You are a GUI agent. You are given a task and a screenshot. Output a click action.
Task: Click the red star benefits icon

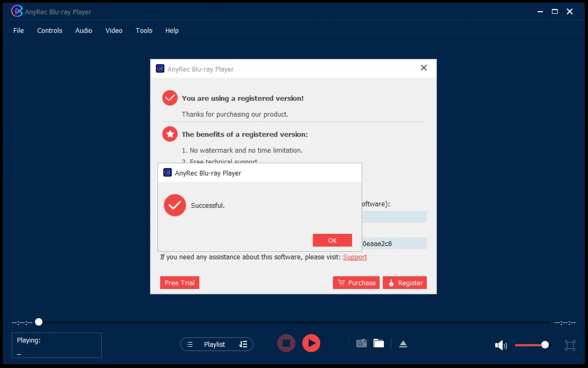170,134
